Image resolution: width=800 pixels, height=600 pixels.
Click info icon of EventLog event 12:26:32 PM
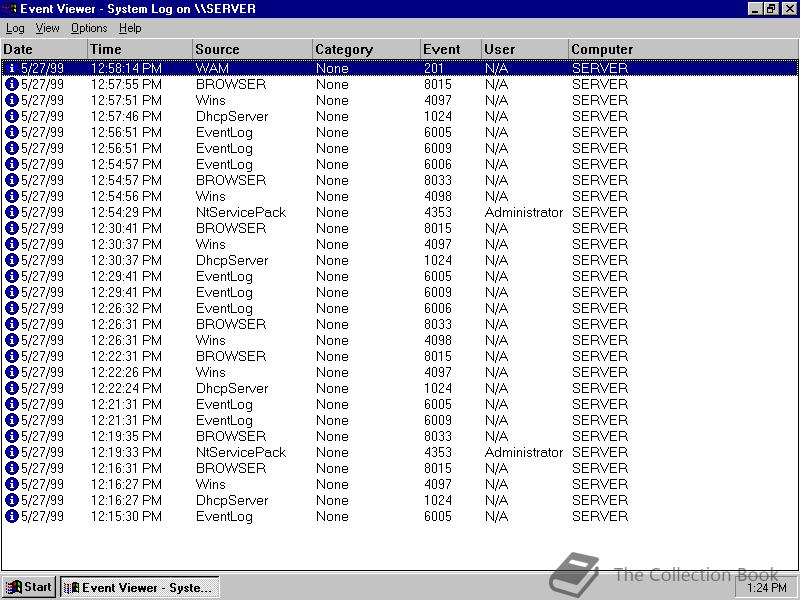click(x=12, y=308)
